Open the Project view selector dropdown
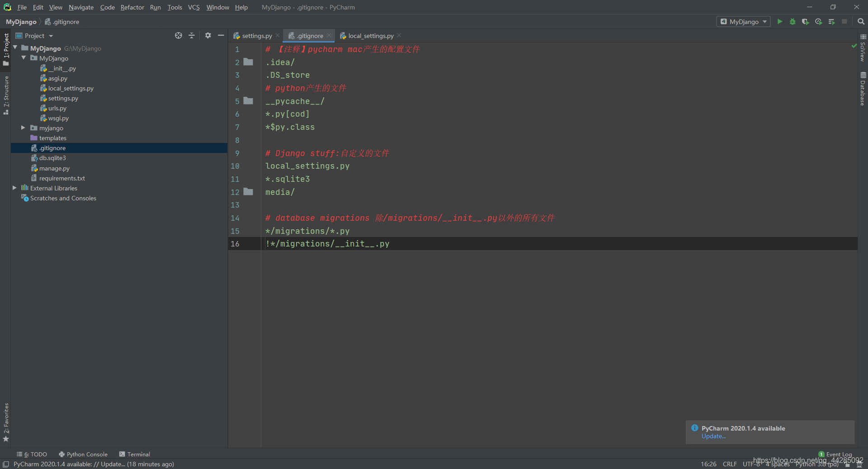 pos(34,36)
